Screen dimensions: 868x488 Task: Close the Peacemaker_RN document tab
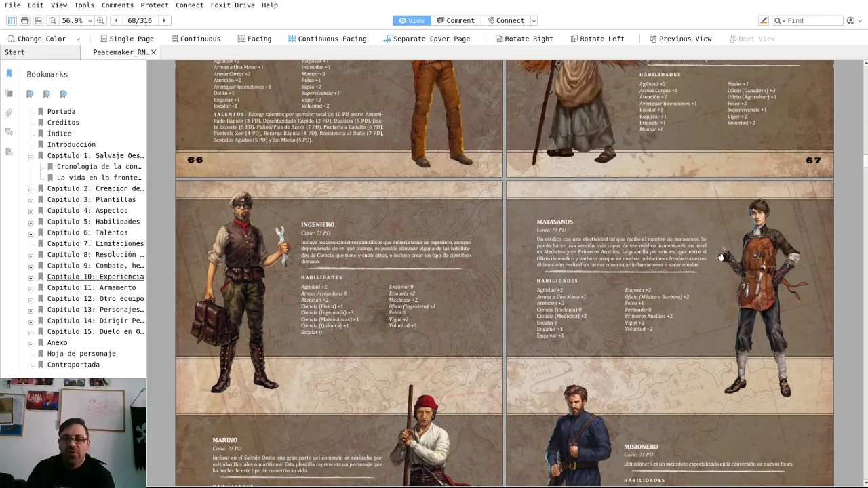pos(153,52)
